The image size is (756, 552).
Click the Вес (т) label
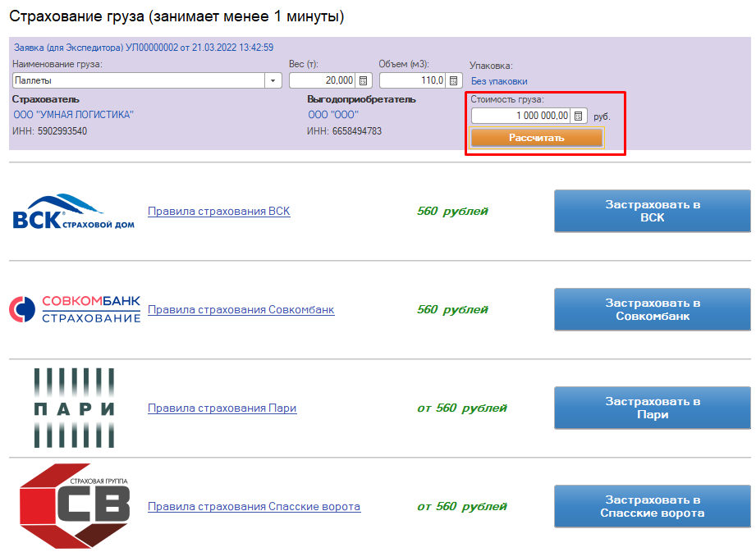tap(304, 64)
